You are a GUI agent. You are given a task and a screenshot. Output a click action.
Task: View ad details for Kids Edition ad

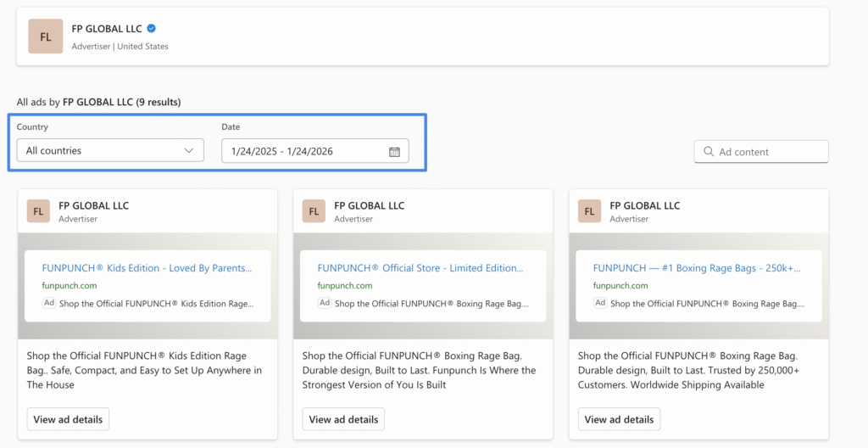(68, 419)
